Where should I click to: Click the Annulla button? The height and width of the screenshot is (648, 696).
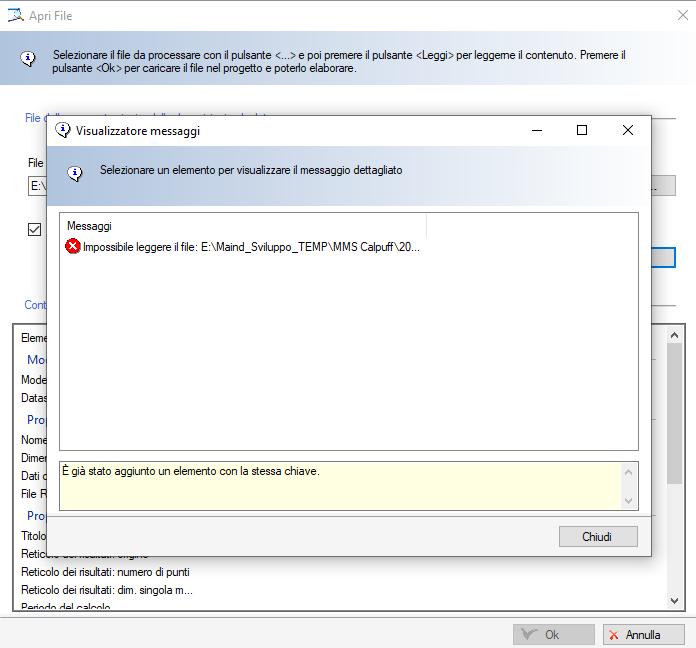point(643,634)
